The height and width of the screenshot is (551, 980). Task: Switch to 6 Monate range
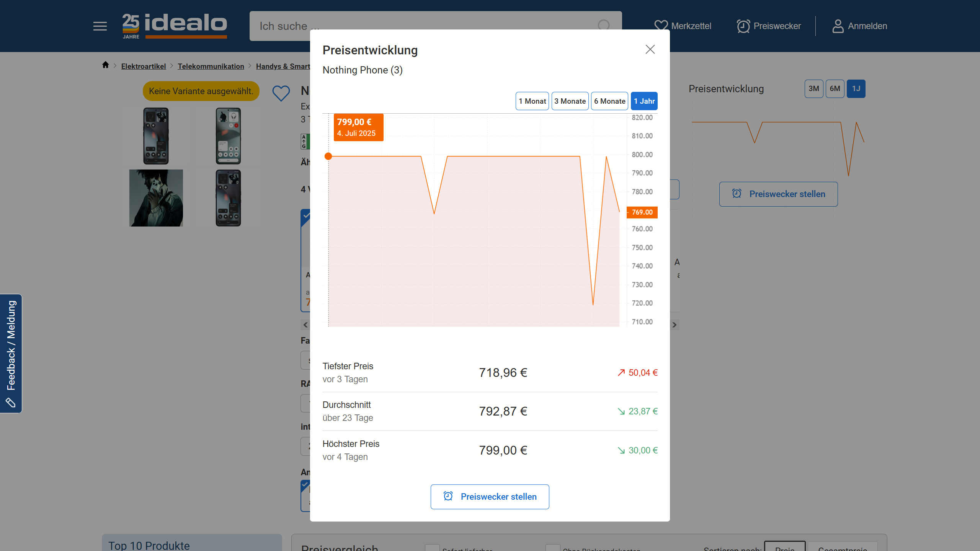point(609,101)
